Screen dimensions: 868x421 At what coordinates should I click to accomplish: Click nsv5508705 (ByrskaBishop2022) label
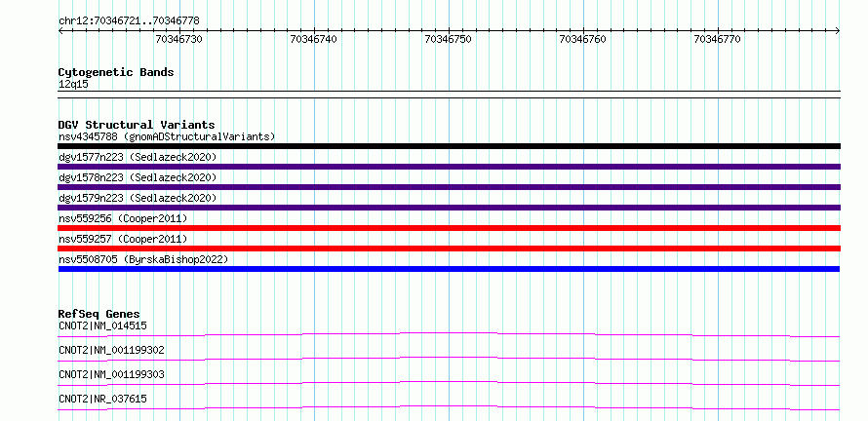pyautogui.click(x=143, y=259)
